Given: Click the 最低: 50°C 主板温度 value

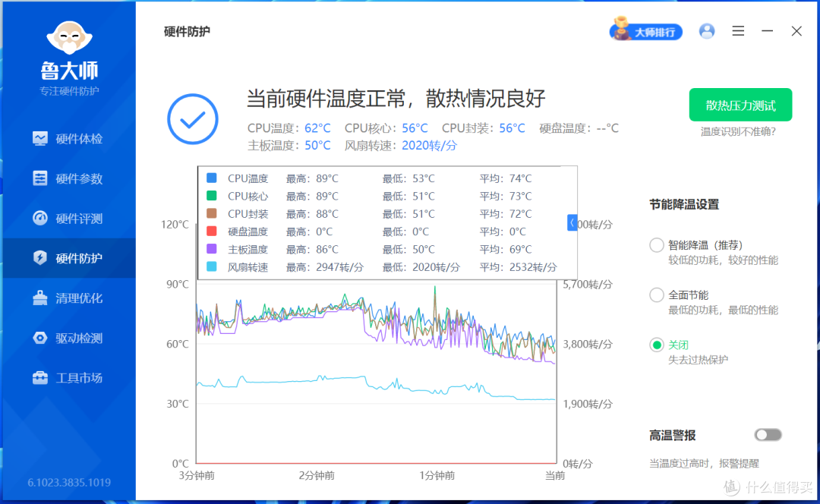Looking at the screenshot, I should point(408,250).
